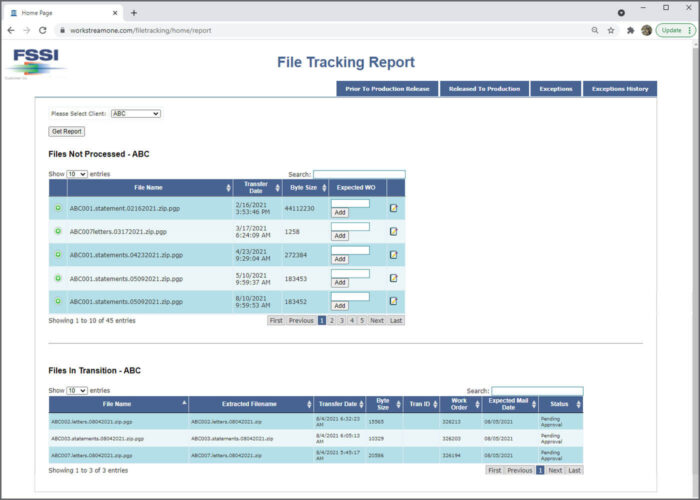Open the edit note icon in the 8/10/2021 row
Screen dimensions: 700x500
click(393, 301)
